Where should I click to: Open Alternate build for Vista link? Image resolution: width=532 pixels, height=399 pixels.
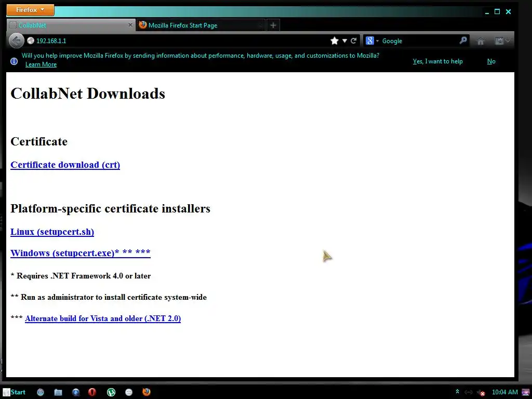[x=103, y=318]
